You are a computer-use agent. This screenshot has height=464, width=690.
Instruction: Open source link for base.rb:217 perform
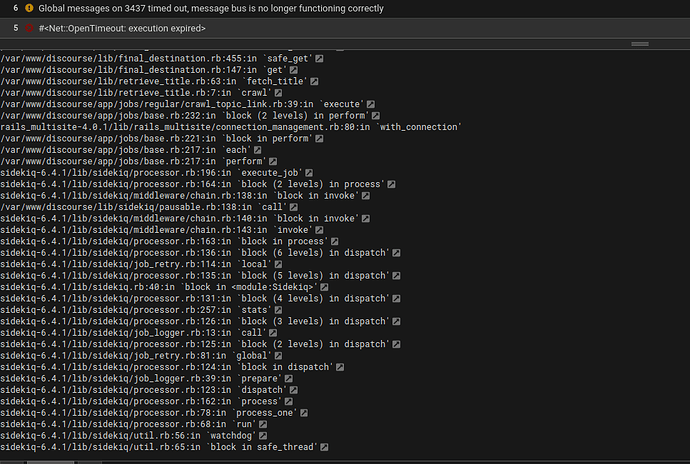[x=273, y=162]
